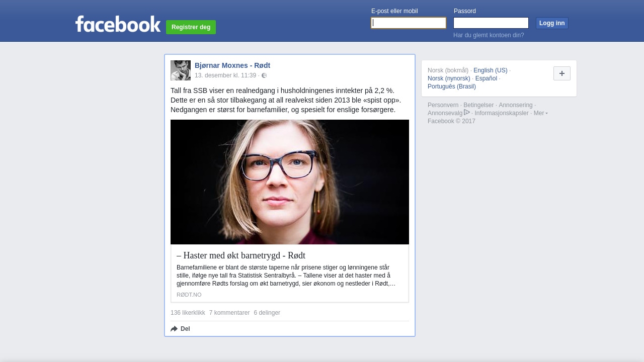Click the Logg inn button

pyautogui.click(x=552, y=23)
